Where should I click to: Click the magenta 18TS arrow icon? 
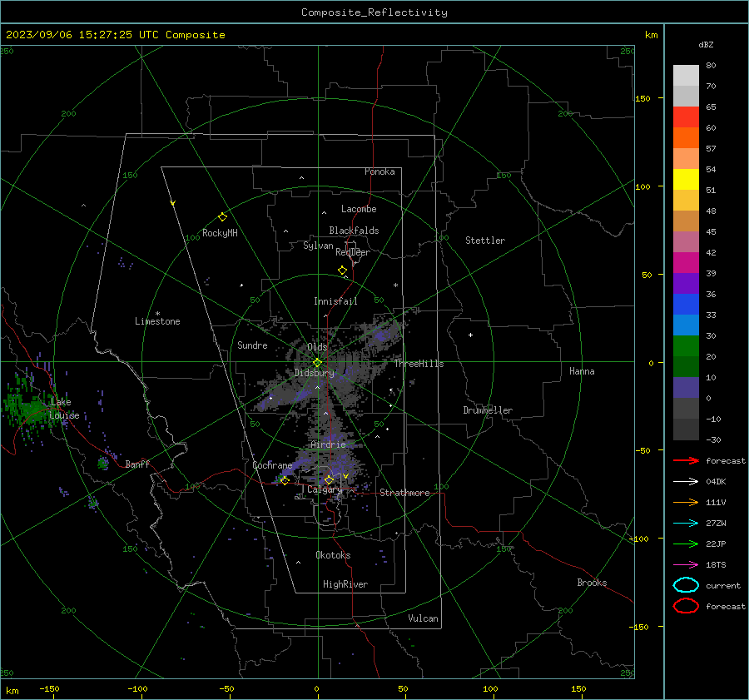click(x=686, y=565)
